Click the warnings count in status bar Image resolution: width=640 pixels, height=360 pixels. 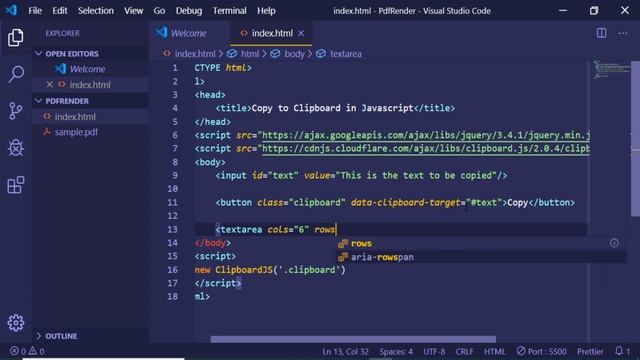pyautogui.click(x=37, y=351)
